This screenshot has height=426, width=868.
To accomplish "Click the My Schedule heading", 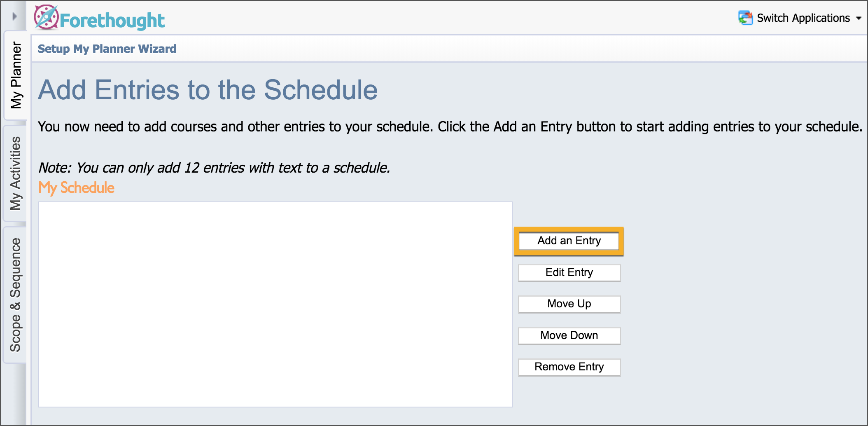I will tap(76, 188).
